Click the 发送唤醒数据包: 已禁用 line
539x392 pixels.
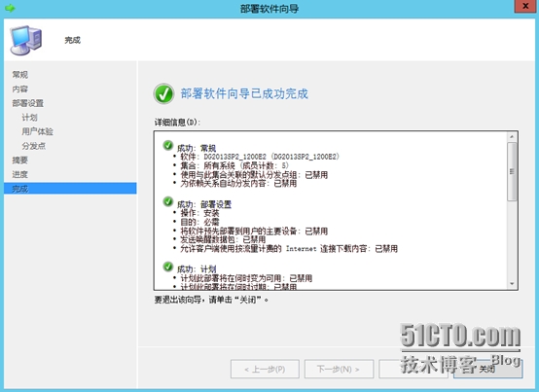point(223,239)
